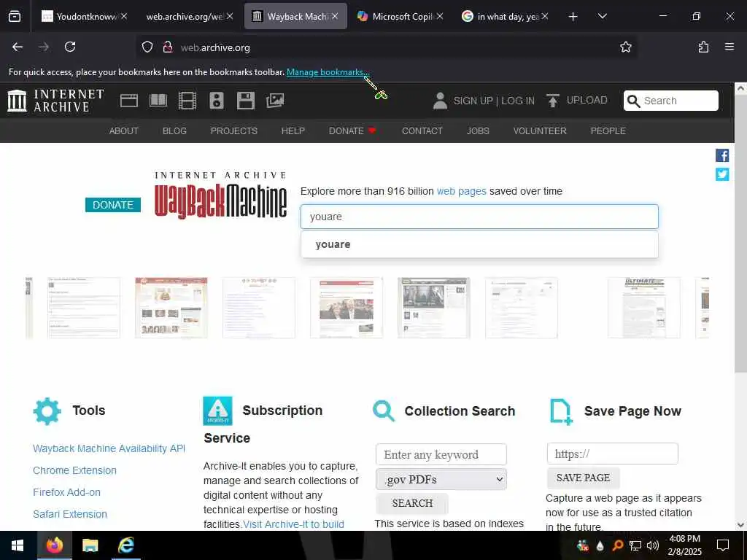Image resolution: width=747 pixels, height=560 pixels.
Task: Open the Images collection icon
Action: click(x=275, y=101)
